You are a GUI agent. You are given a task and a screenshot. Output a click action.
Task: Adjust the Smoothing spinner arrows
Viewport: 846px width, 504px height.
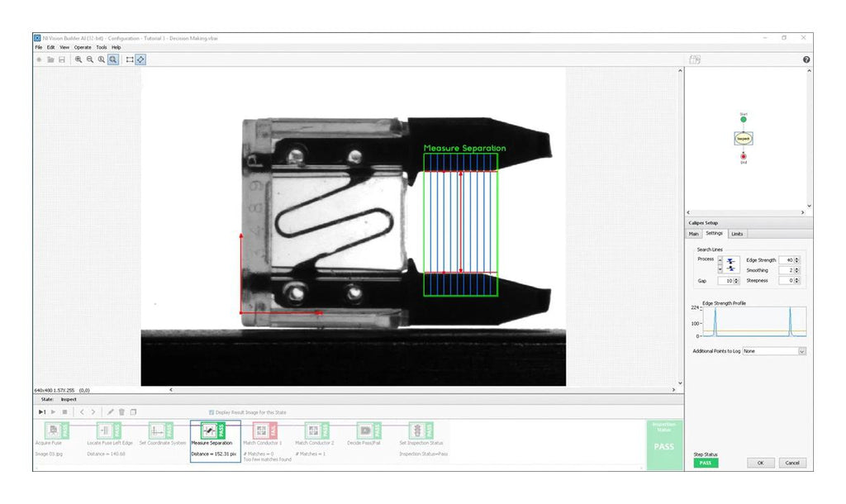tap(797, 270)
